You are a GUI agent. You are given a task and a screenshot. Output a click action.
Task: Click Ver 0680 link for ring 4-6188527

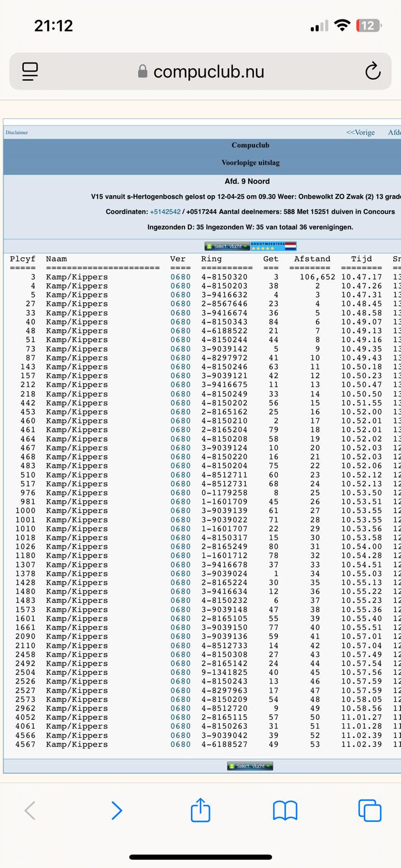pos(180,744)
